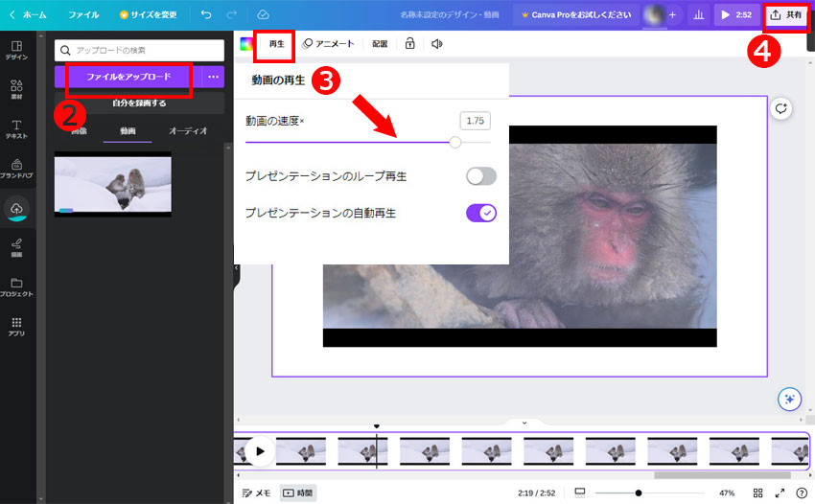Click the volume speaker icon
This screenshot has width=815, height=504.
[x=437, y=44]
